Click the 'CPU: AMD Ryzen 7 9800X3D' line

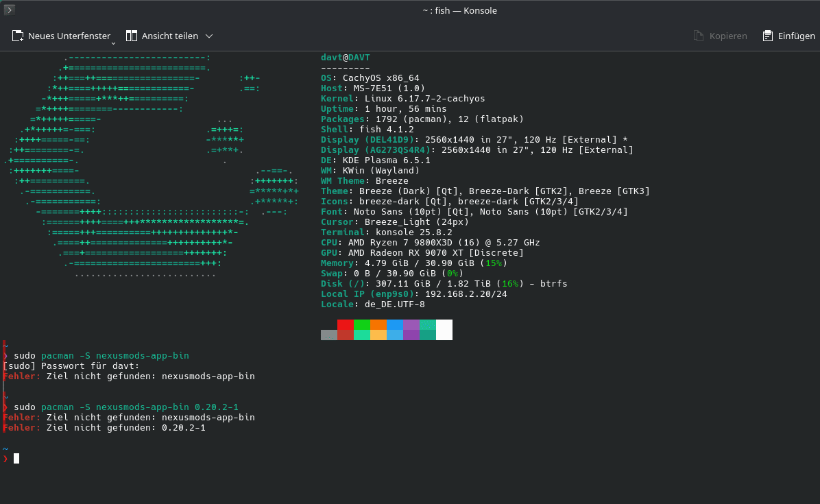pyautogui.click(x=431, y=243)
